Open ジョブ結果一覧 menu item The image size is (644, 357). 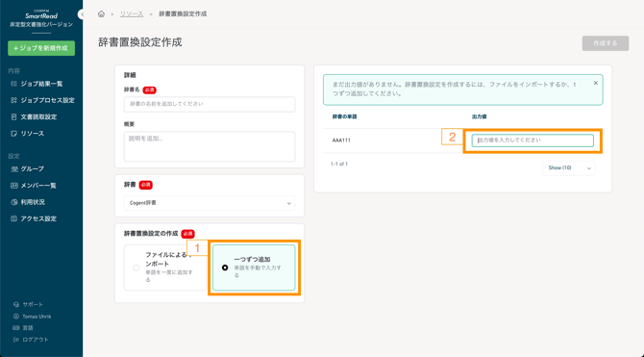coord(41,84)
